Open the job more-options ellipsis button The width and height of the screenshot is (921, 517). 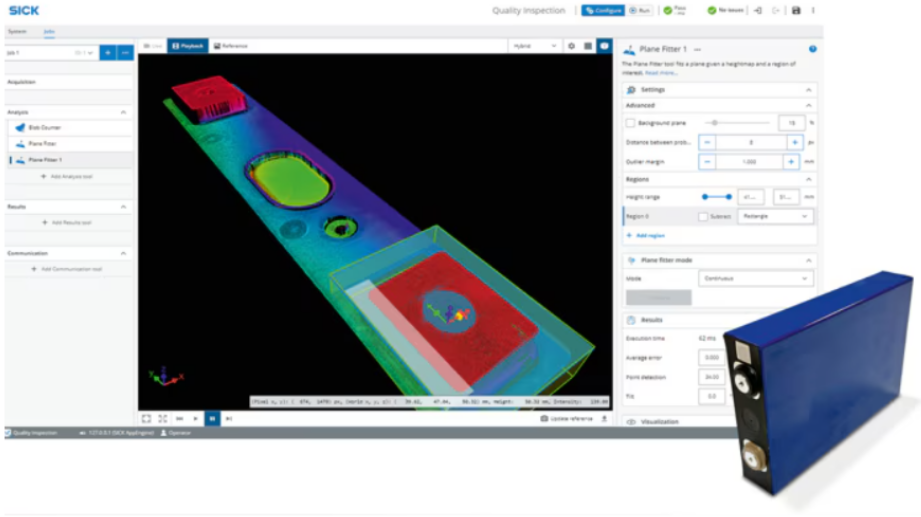point(125,52)
